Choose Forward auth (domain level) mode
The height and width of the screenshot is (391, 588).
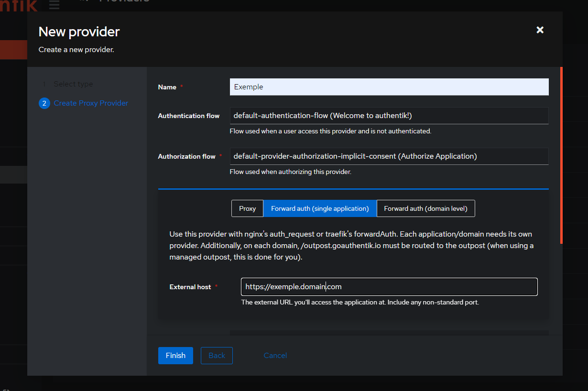point(425,208)
